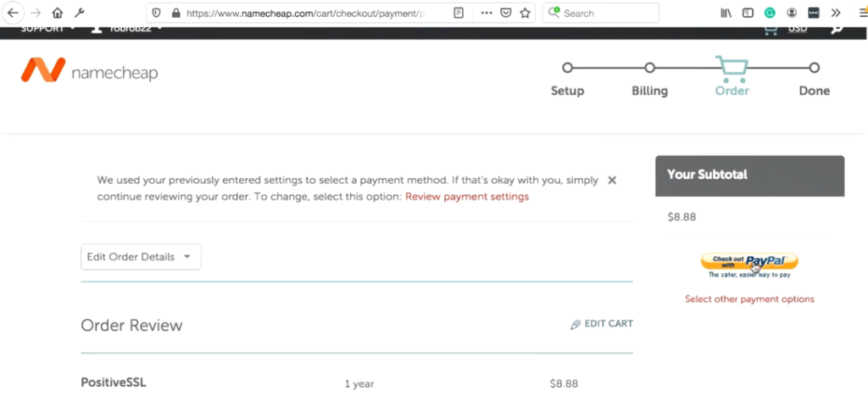Click the address bar URL

(304, 14)
